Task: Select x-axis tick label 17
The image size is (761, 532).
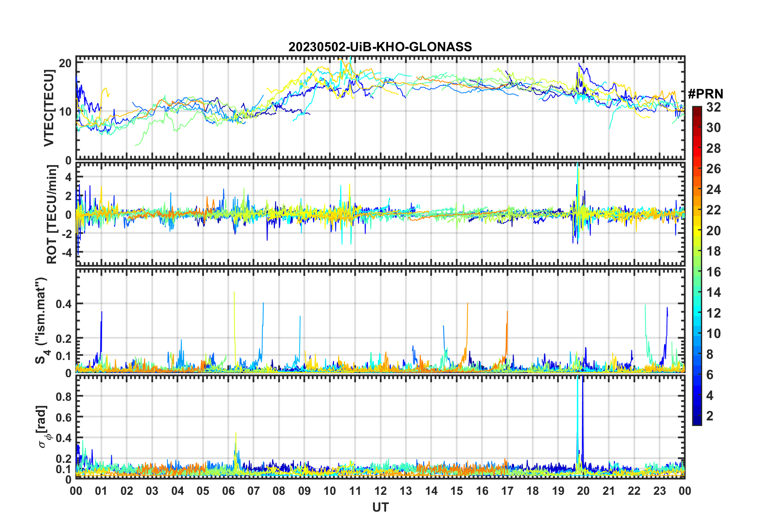Action: pos(507,491)
